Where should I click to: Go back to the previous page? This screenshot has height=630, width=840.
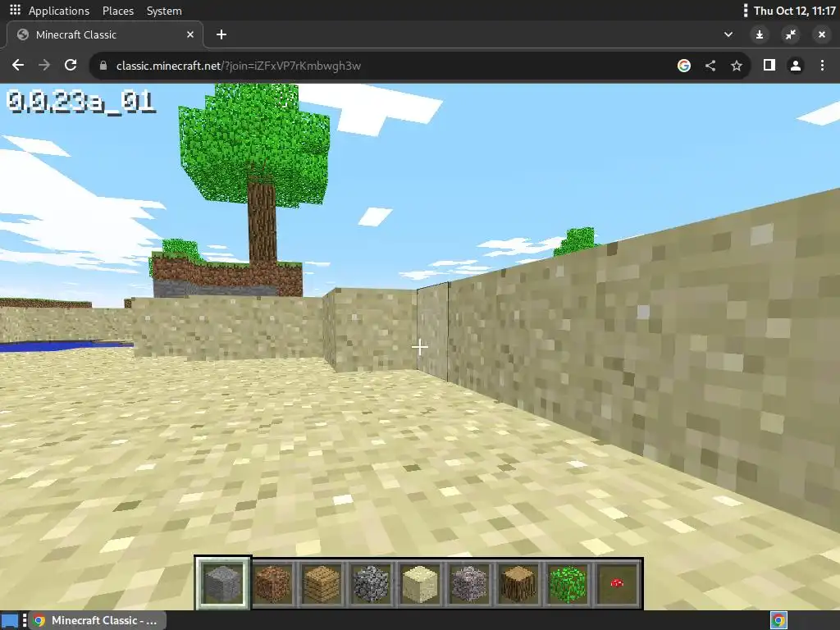[x=18, y=66]
